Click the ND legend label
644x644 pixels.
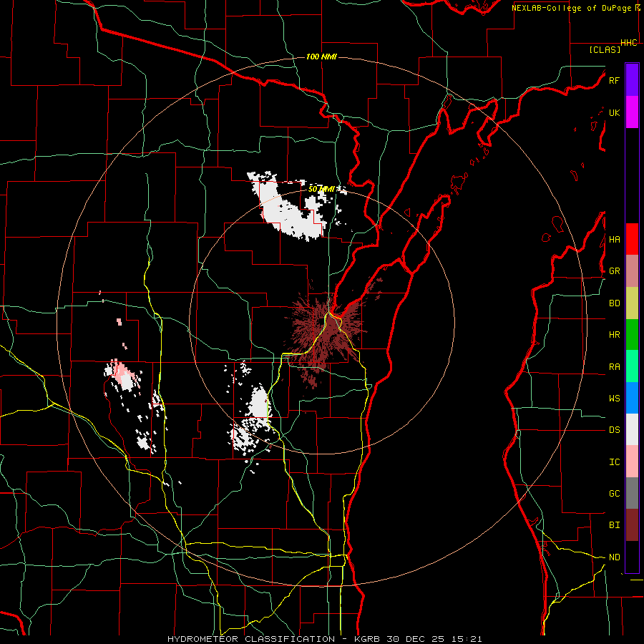(614, 557)
